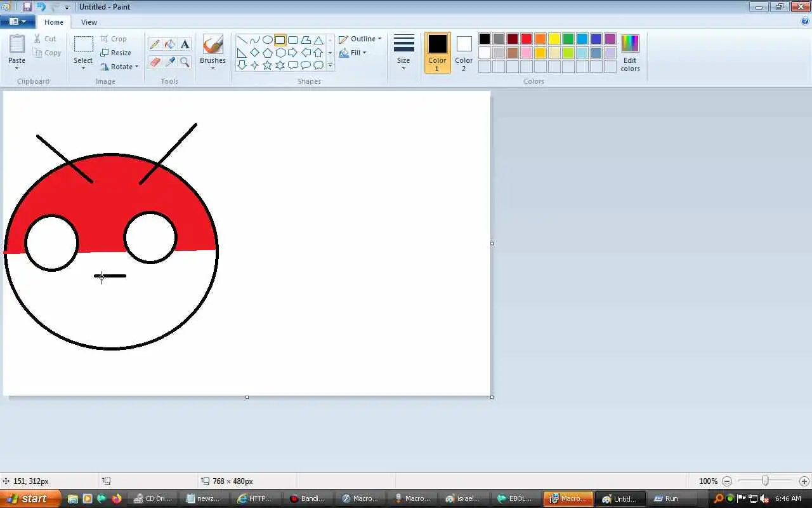The height and width of the screenshot is (508, 812).
Task: Choose the Cloud callout shape
Action: pyautogui.click(x=318, y=65)
